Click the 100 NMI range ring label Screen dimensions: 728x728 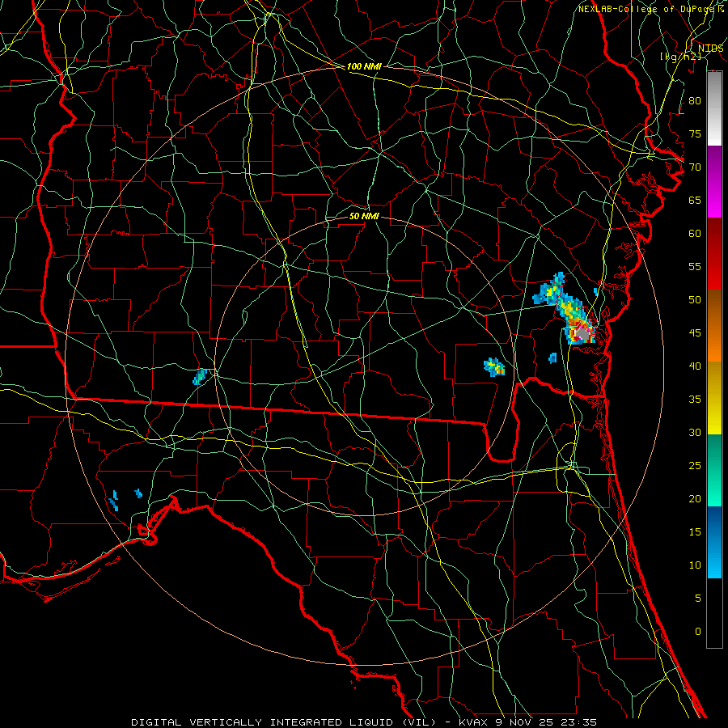point(364,66)
